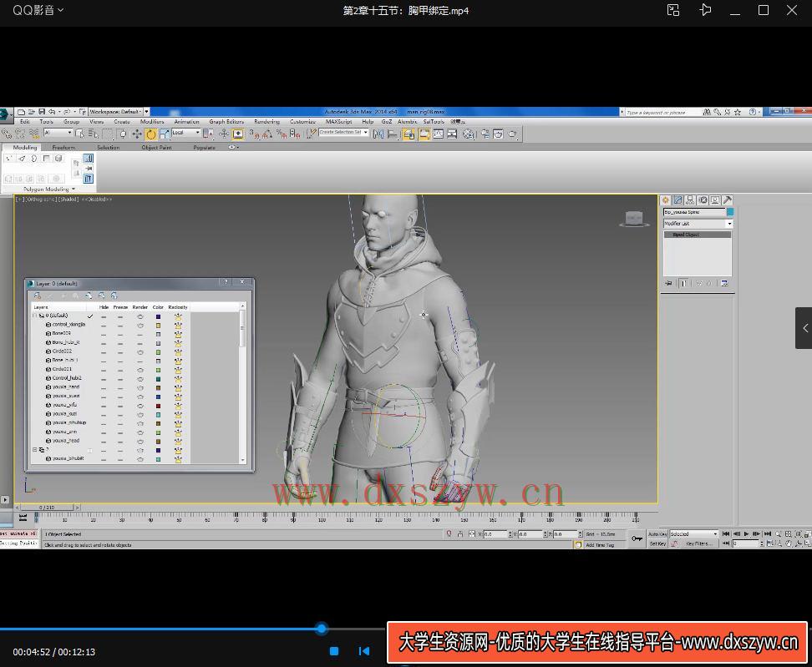Click the color swatch for control_dongjia row
Image resolution: width=812 pixels, height=667 pixels.
tap(158, 326)
